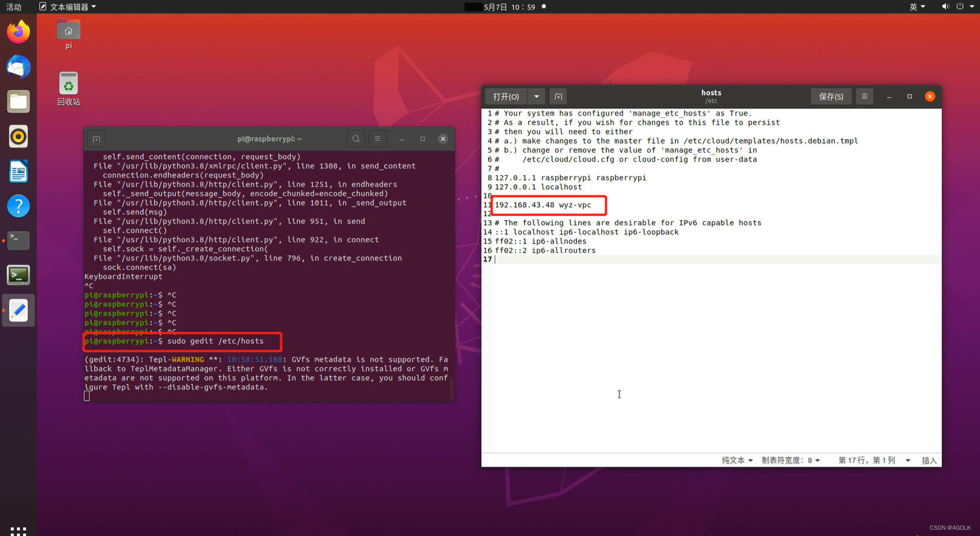The image size is (980, 536).
Task: Open the 制表符宽度: 8 dropdown
Action: (x=790, y=461)
